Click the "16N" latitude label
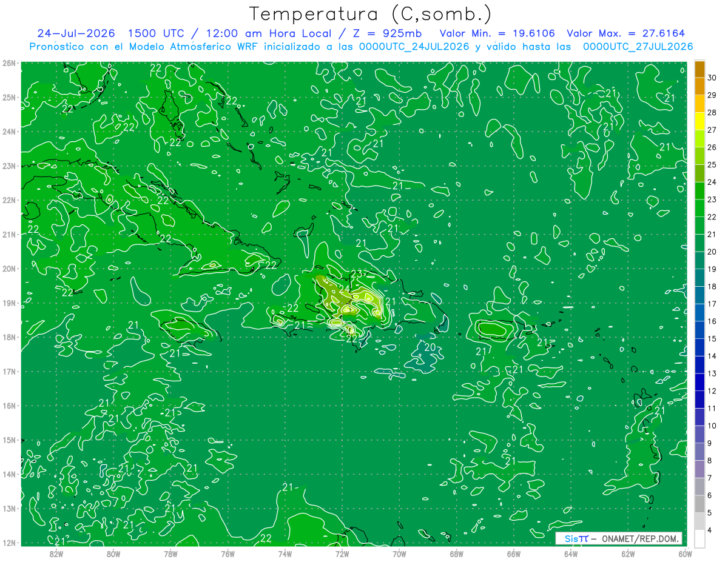Viewport: 728px width, 562px height. pyautogui.click(x=8, y=406)
